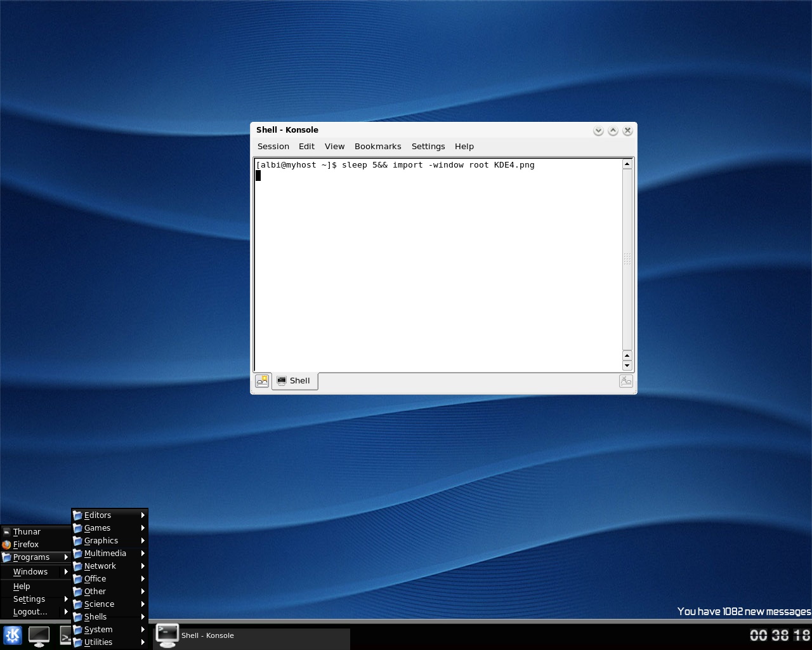812x650 pixels.
Task: Open the KDE start menu button
Action: point(12,635)
